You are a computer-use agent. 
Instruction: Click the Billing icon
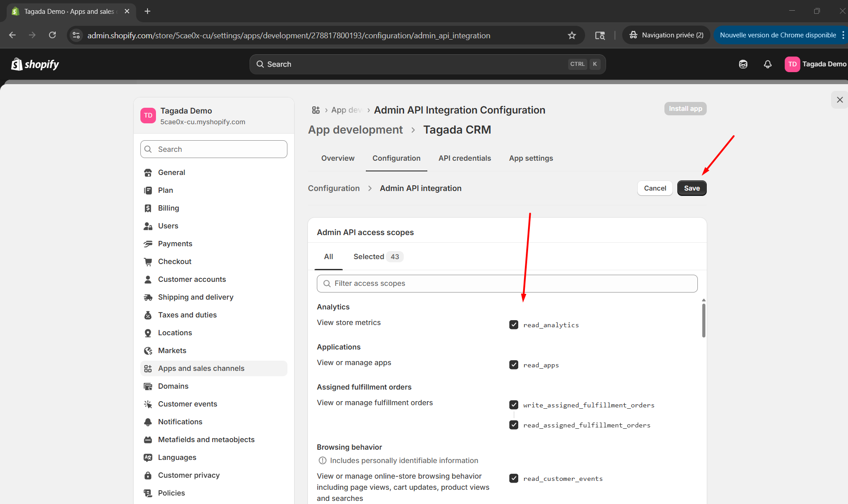click(x=148, y=208)
